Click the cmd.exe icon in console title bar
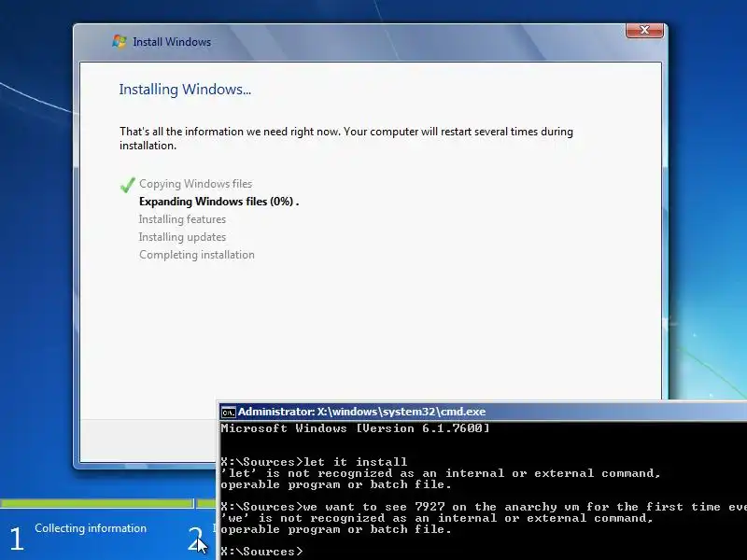The image size is (747, 560). click(x=228, y=412)
